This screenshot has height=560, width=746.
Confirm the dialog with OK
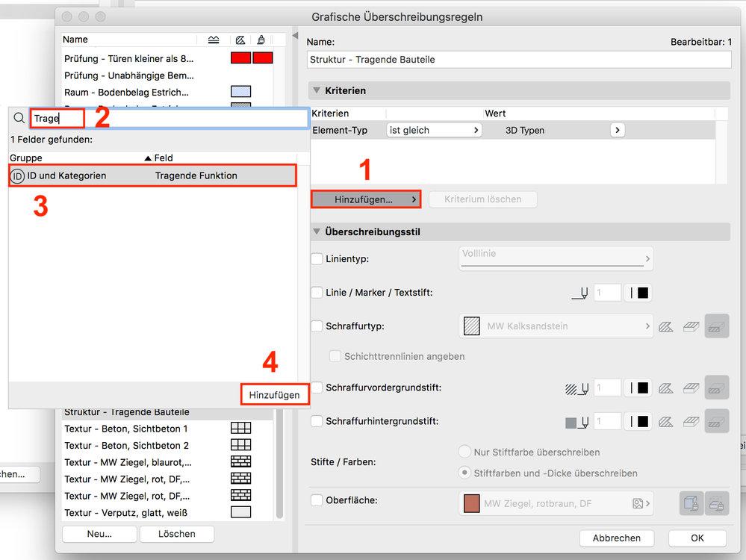pyautogui.click(x=697, y=538)
